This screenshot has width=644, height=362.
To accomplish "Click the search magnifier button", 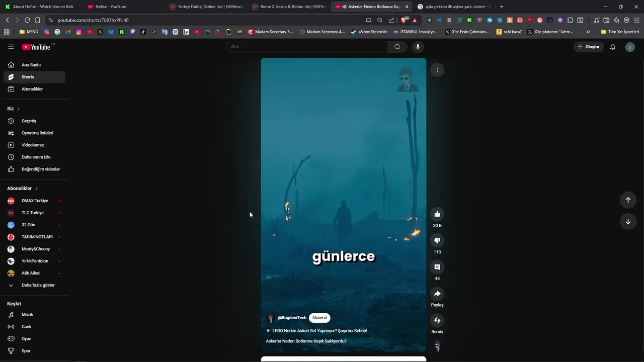I will (x=397, y=47).
